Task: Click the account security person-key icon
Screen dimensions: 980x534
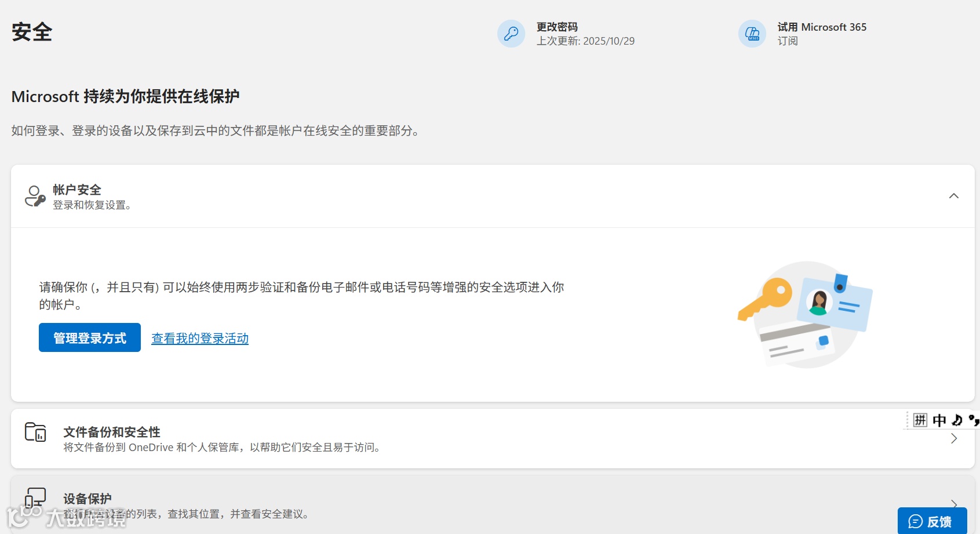Action: 35,197
